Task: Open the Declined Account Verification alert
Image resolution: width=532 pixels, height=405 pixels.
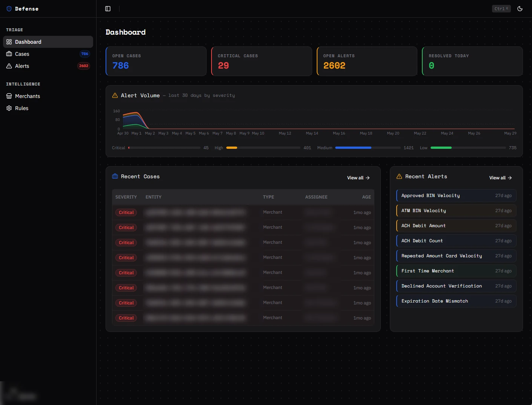Action: [456, 286]
